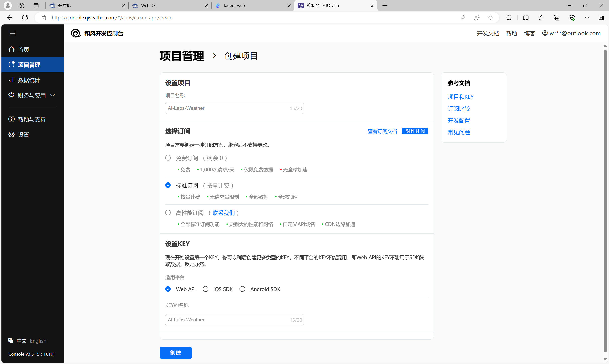View site info lock icon
Viewport: 609px width, 364px height.
(44, 18)
